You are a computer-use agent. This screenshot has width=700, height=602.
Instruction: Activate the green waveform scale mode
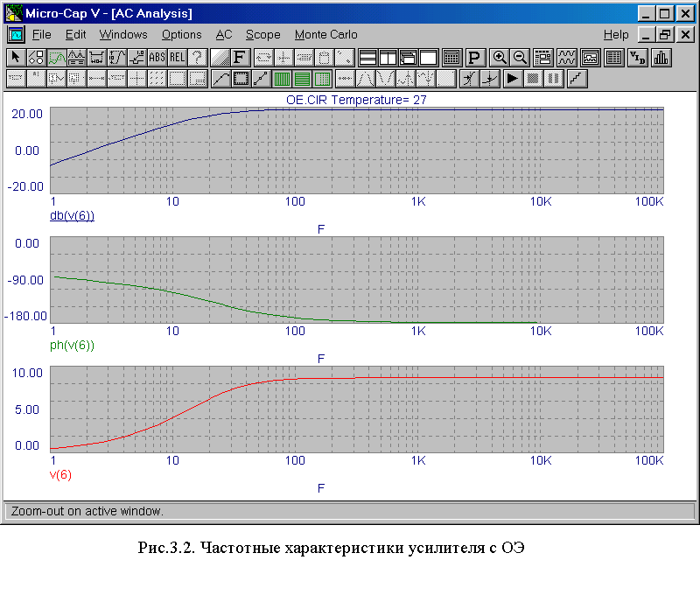click(x=56, y=58)
